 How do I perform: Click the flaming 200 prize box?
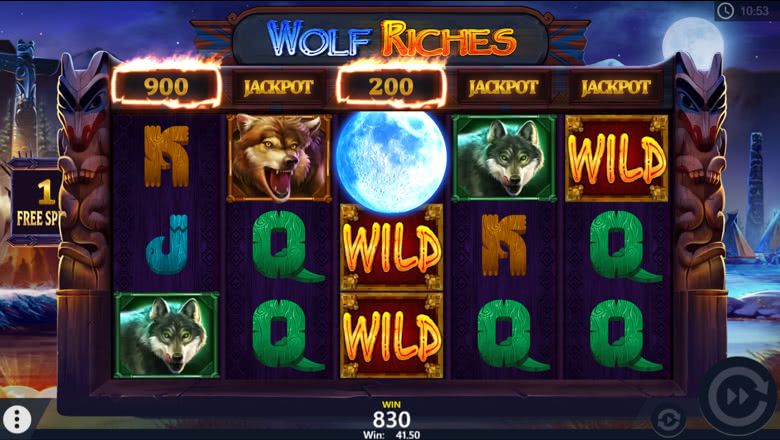point(391,87)
